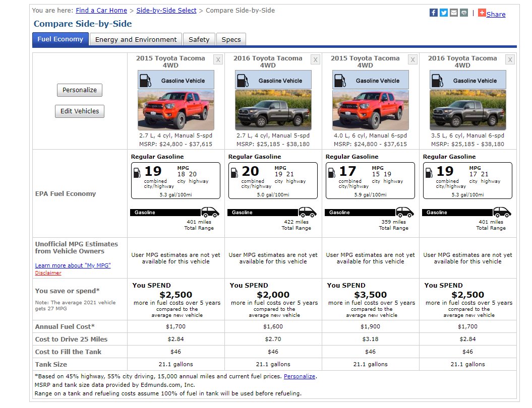
Task: Click the 3.5 L, 6 cyl, Manual 6-spd spec
Action: [x=467, y=135]
